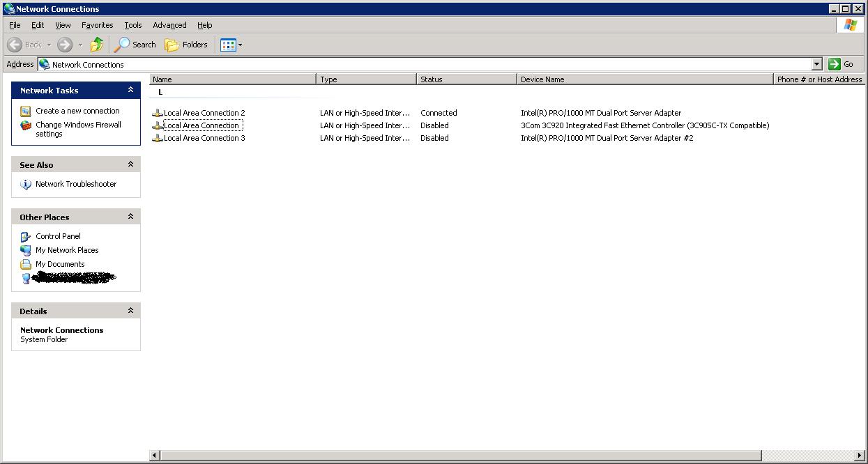
Task: Select Local Area Connection 3
Action: (x=204, y=138)
